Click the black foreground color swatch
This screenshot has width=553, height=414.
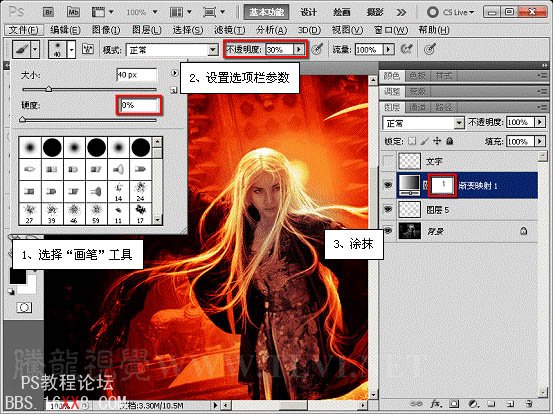pos(18,275)
